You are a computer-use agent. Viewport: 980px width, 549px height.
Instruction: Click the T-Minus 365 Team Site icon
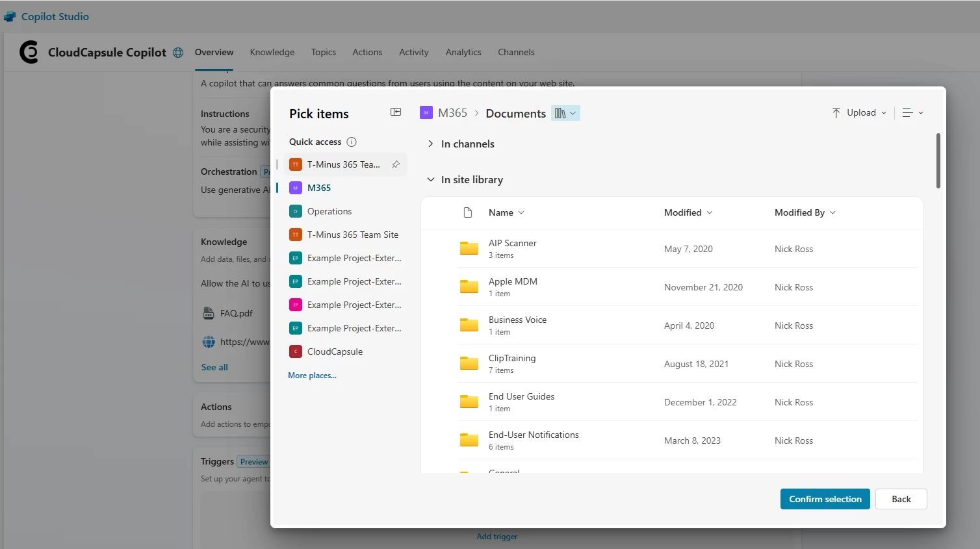pyautogui.click(x=296, y=235)
